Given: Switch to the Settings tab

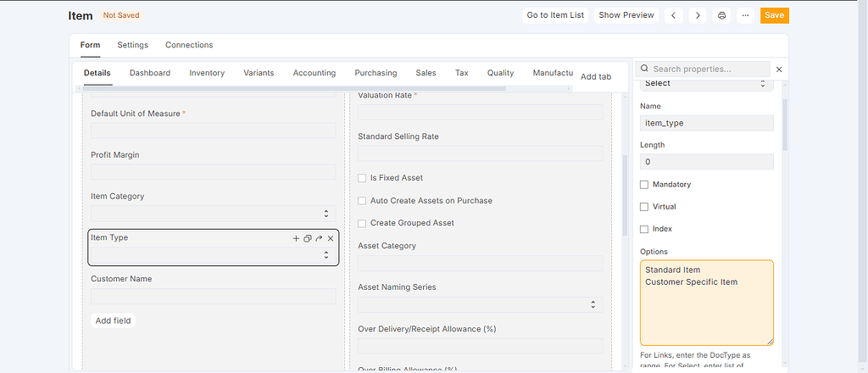Looking at the screenshot, I should [133, 45].
